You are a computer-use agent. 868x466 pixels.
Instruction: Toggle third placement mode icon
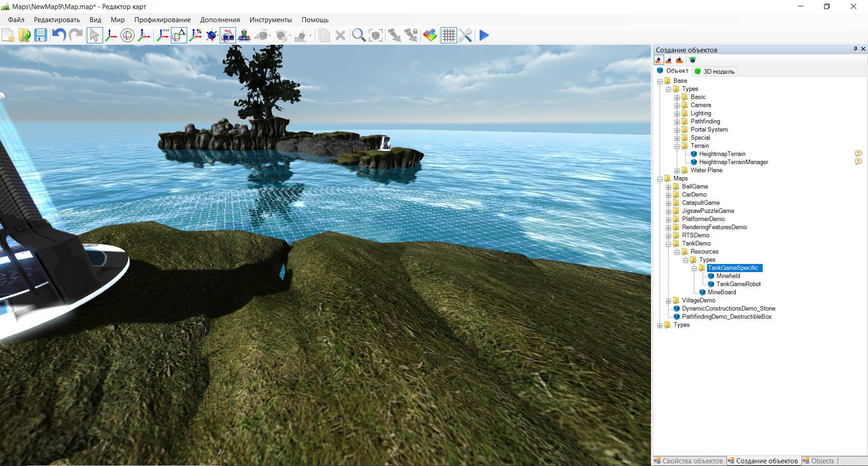click(x=679, y=60)
